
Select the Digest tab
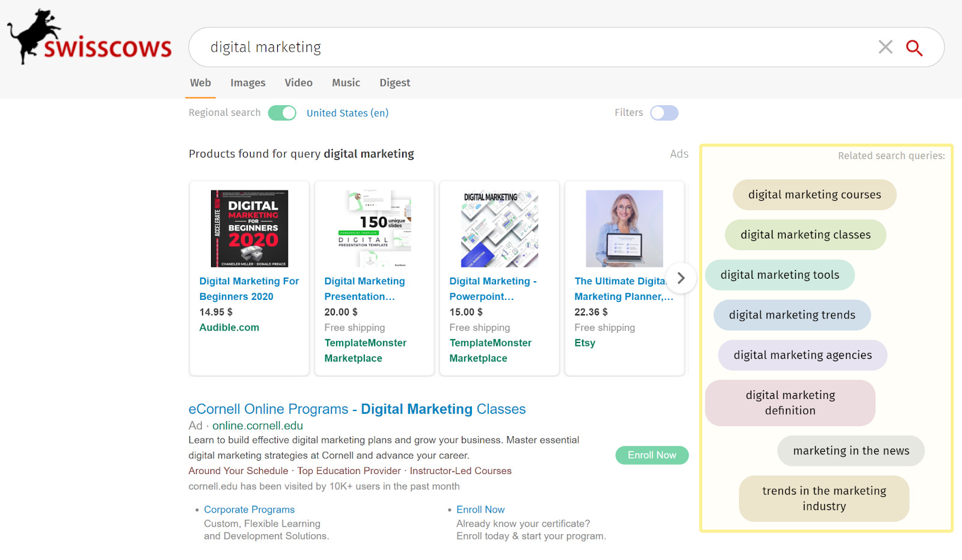coord(394,83)
